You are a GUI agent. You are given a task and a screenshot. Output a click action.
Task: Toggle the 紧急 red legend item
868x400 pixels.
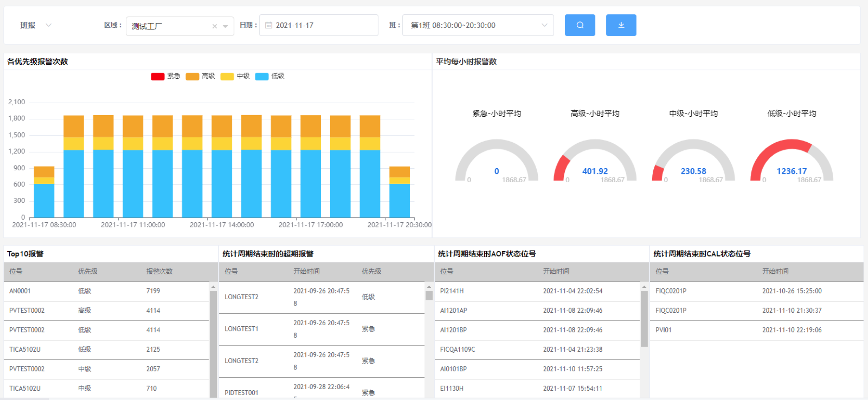(x=166, y=76)
